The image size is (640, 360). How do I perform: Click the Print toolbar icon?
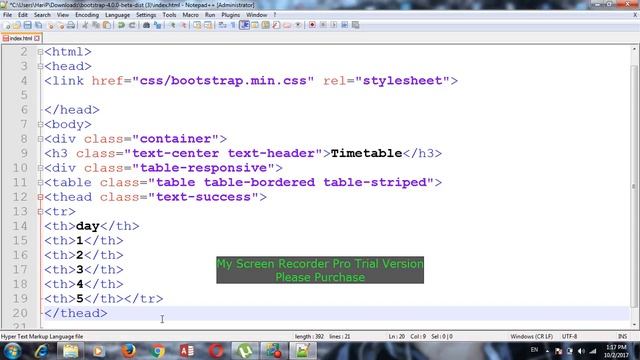(70, 25)
